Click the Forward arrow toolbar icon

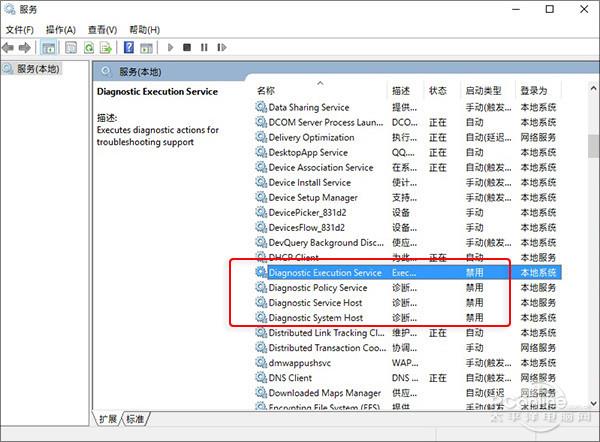(25, 47)
